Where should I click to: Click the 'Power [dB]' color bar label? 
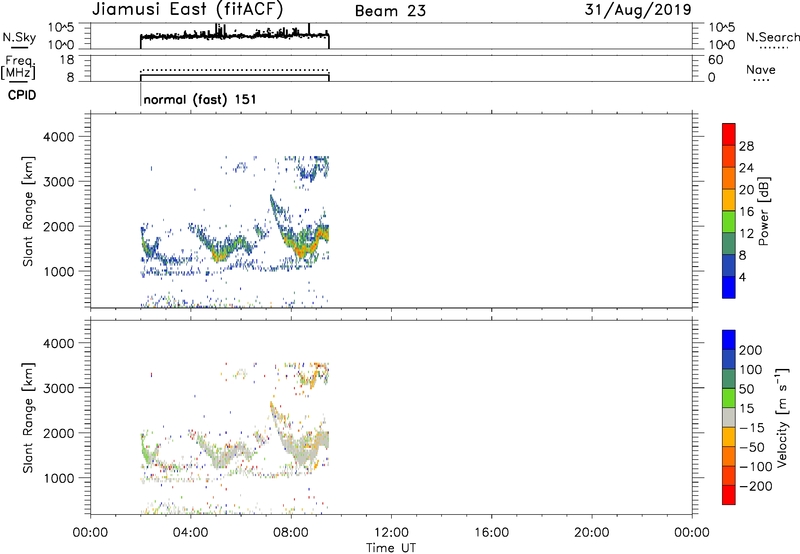click(x=763, y=211)
